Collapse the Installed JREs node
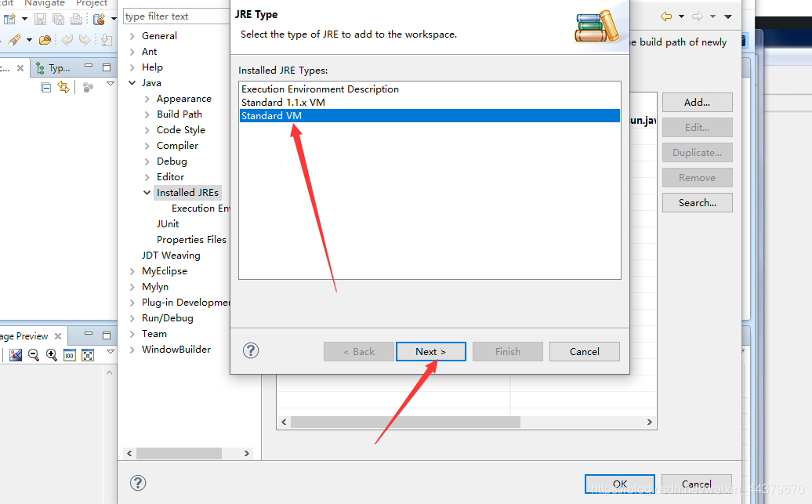Image resolution: width=812 pixels, height=504 pixels. pyautogui.click(x=147, y=193)
